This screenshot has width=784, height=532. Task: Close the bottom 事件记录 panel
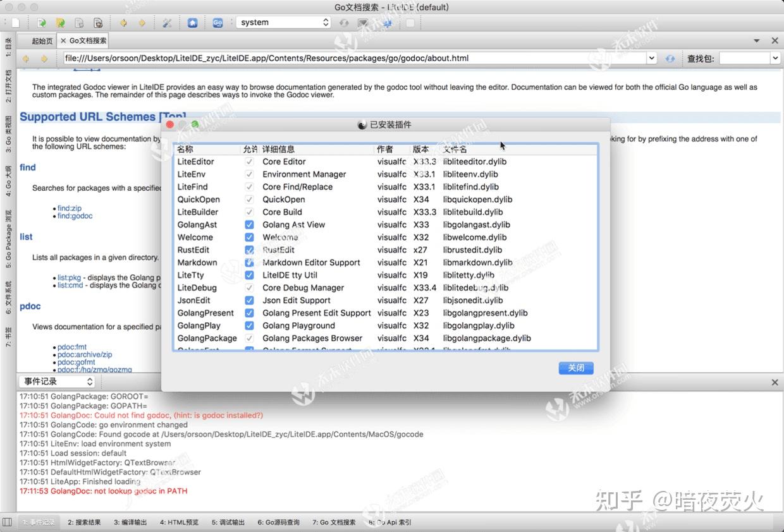tap(775, 382)
